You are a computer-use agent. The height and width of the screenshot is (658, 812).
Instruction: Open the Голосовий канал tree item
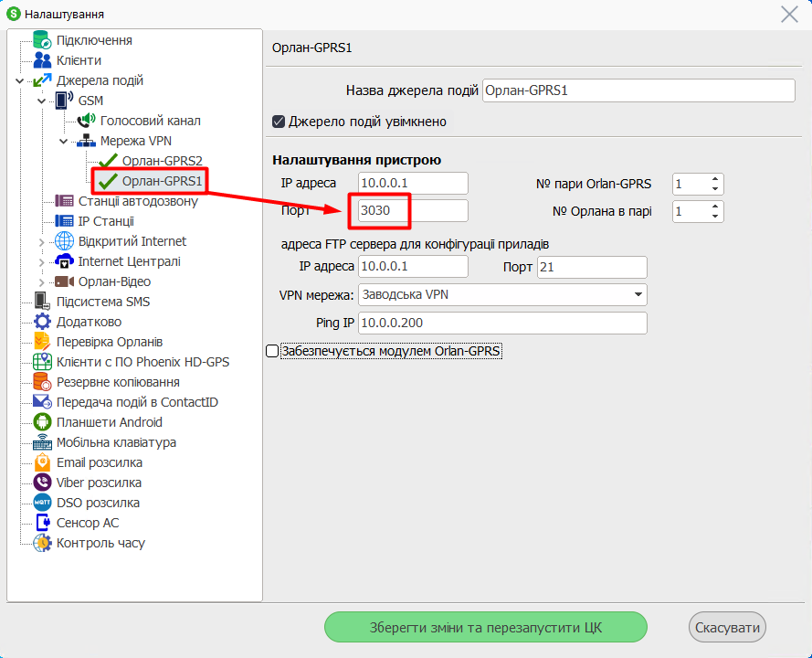150,121
